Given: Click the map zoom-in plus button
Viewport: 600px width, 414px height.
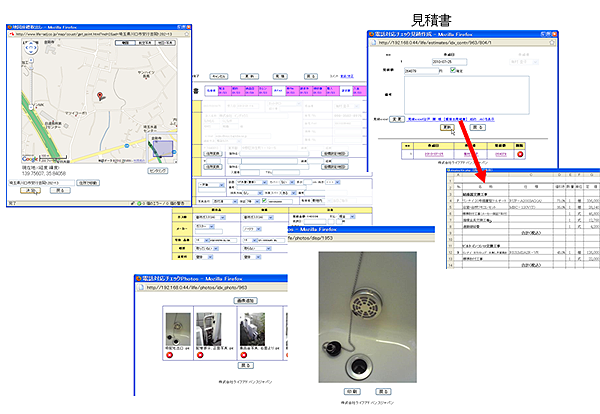Looking at the screenshot, I should coord(31,60).
